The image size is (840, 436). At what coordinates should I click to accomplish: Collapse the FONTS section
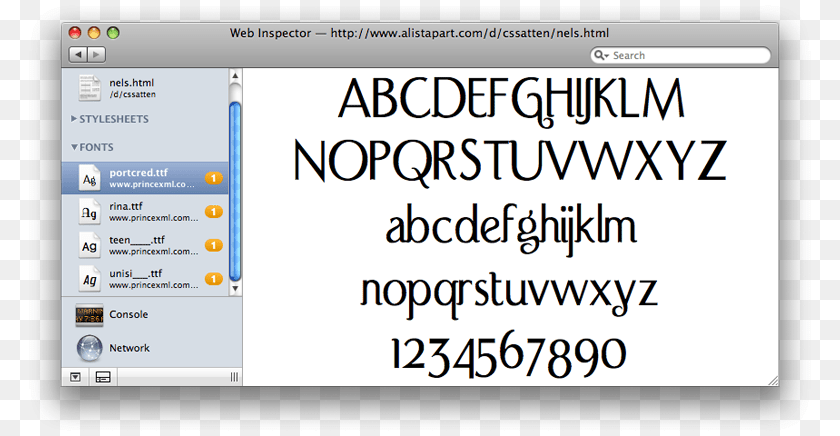(x=92, y=147)
